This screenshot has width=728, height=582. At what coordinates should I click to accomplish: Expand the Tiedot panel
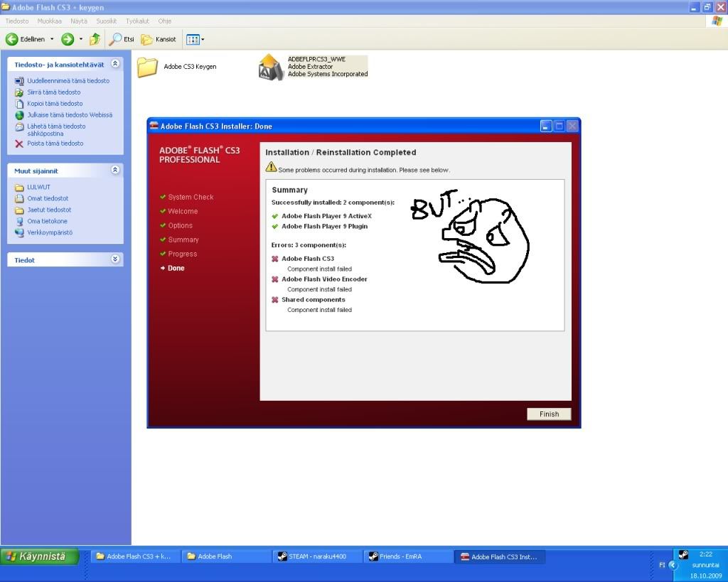click(115, 259)
